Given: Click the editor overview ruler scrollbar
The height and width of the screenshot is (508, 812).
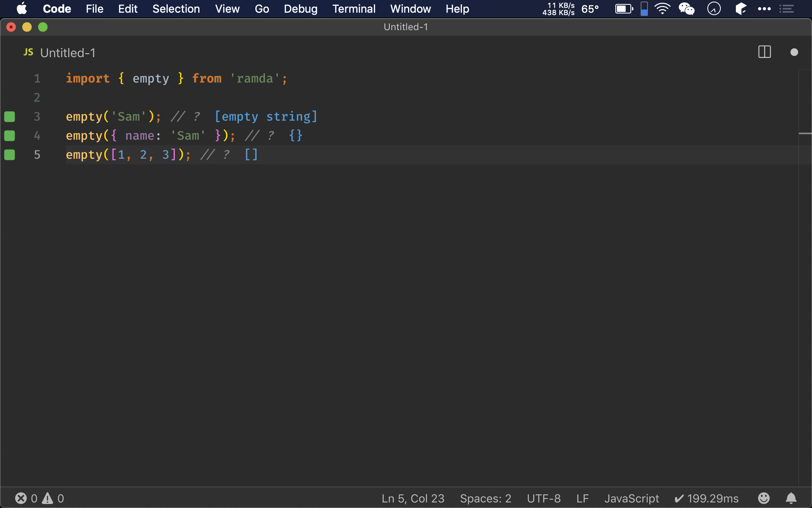Looking at the screenshot, I should tap(805, 278).
